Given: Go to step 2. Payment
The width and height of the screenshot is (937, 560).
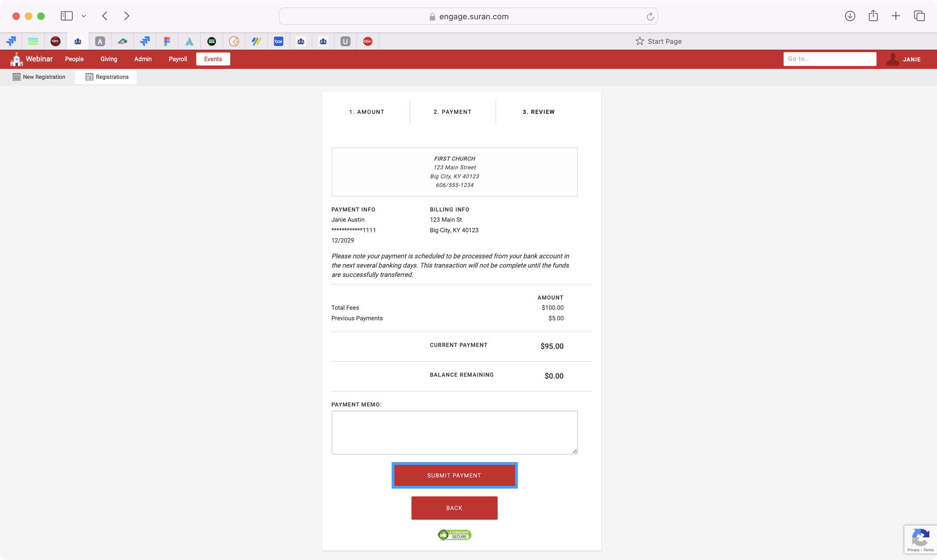Looking at the screenshot, I should 452,112.
